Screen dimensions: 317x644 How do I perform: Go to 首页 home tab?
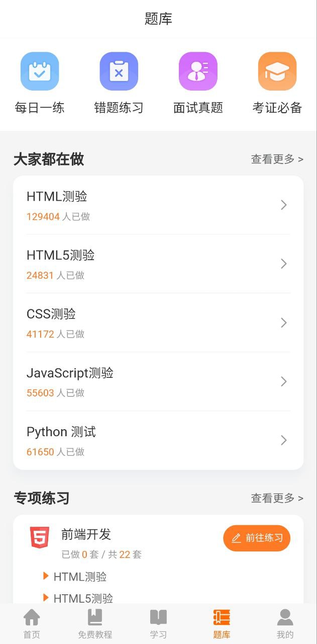[x=32, y=624]
